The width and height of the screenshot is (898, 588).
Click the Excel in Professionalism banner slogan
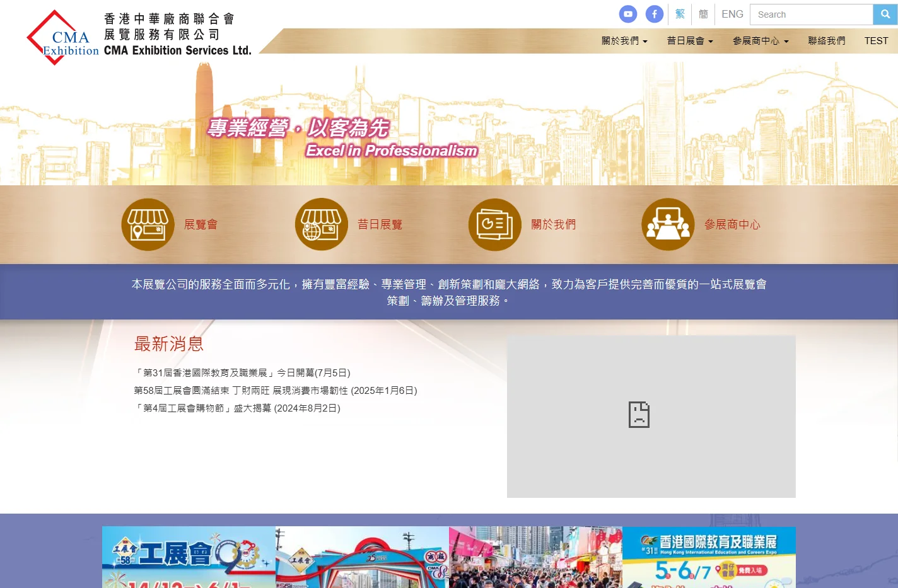click(391, 151)
